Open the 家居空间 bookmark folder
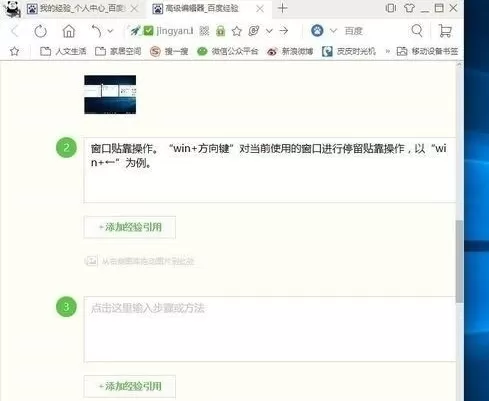Screen dimensions: 489x401 (x=118, y=51)
